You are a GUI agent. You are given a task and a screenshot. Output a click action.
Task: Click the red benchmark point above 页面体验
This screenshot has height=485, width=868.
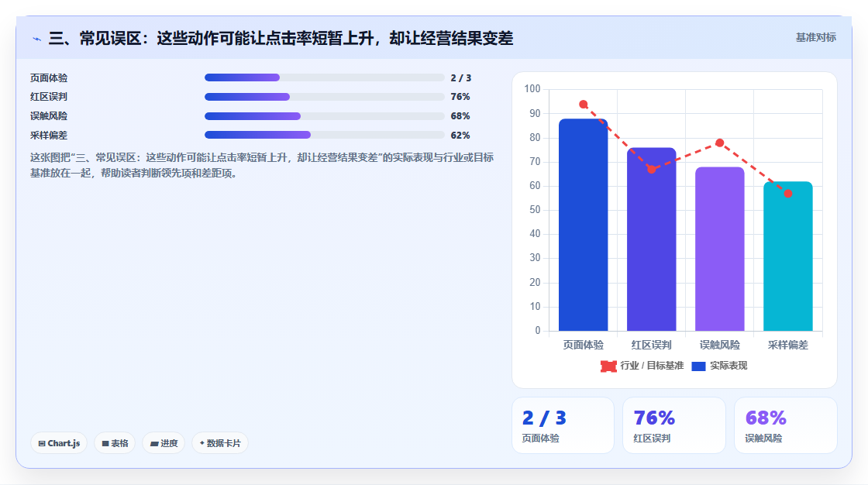click(584, 104)
